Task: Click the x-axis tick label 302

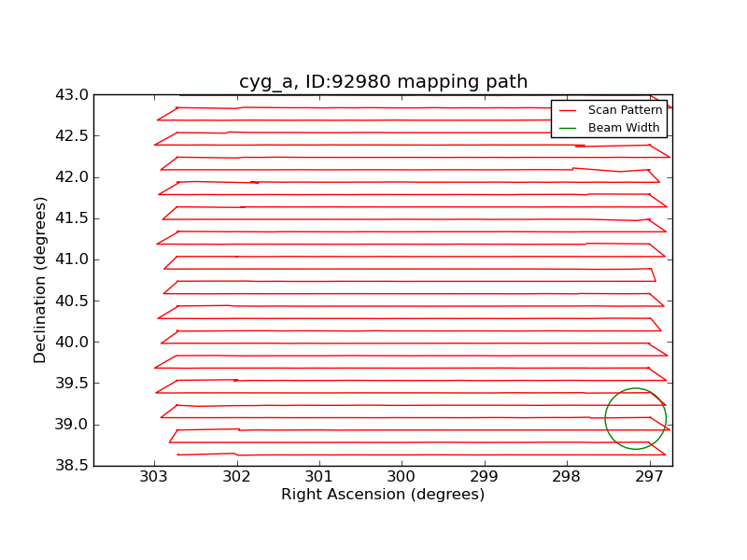Action: [236, 477]
